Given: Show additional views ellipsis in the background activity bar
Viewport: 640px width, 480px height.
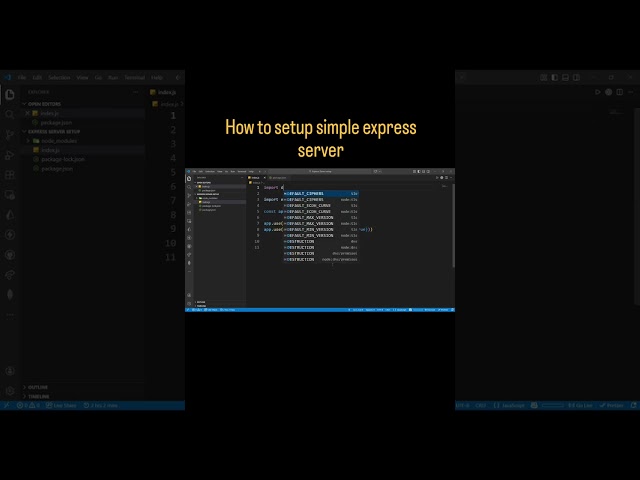Looking at the screenshot, I should (x=10, y=315).
